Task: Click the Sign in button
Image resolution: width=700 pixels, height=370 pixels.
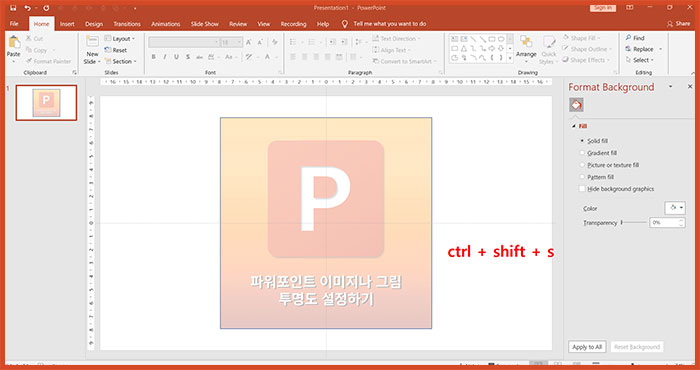Action: [x=603, y=8]
